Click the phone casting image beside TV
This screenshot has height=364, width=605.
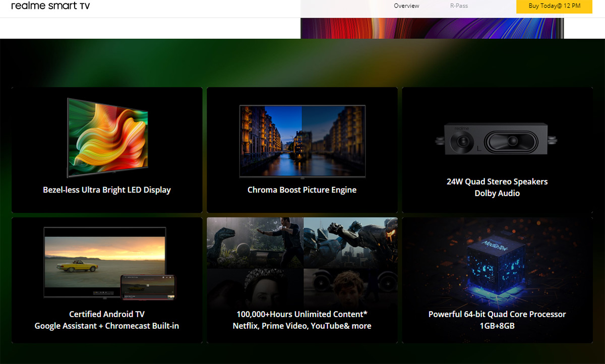[x=148, y=287]
